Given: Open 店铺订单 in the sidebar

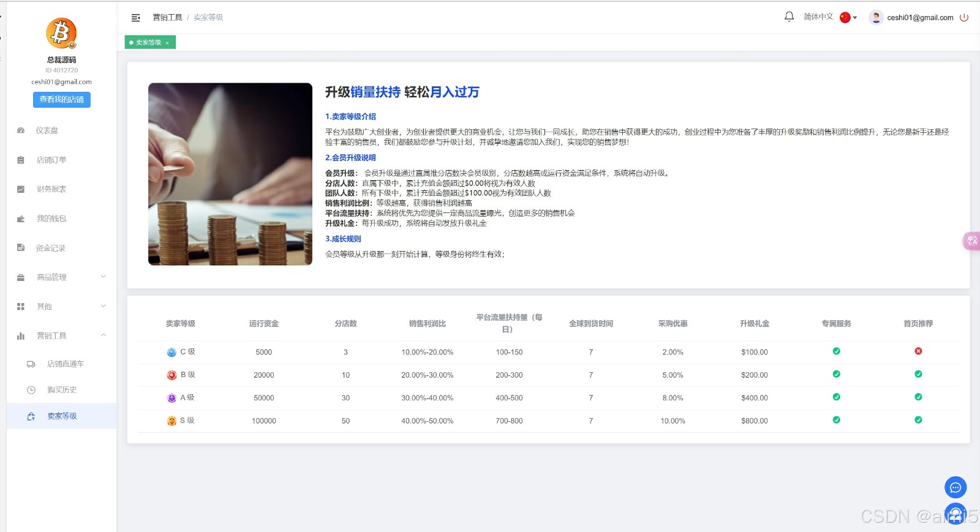Looking at the screenshot, I should point(51,160).
